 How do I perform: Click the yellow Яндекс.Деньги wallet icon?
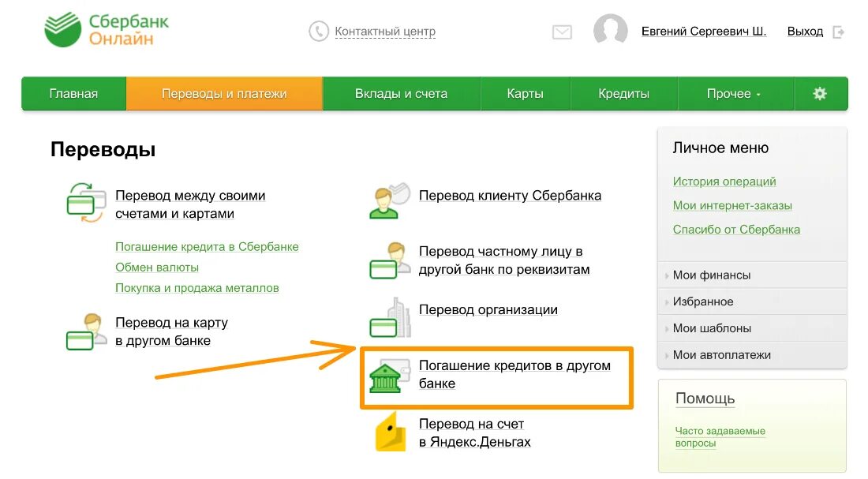tap(391, 432)
